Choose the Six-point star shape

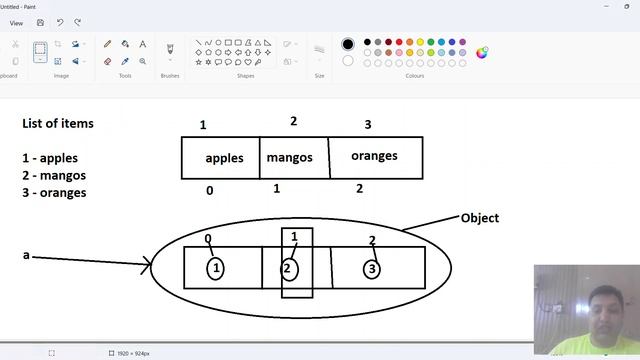click(x=208, y=62)
